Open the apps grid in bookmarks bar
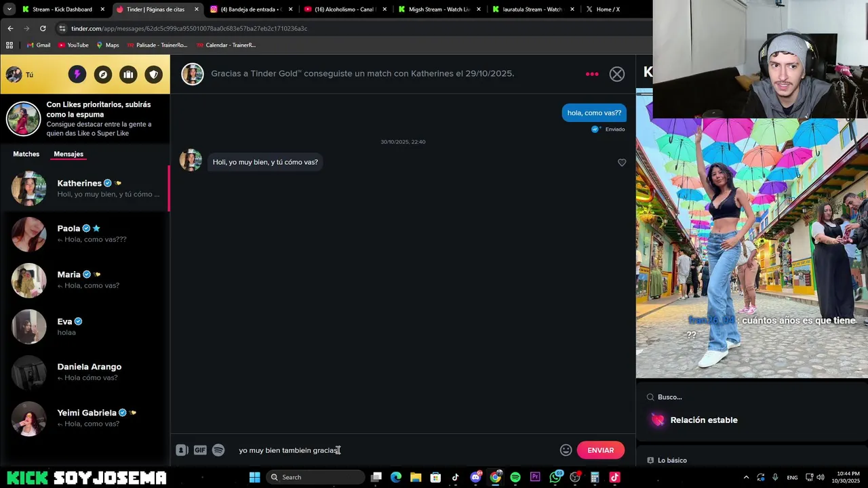 point(9,45)
